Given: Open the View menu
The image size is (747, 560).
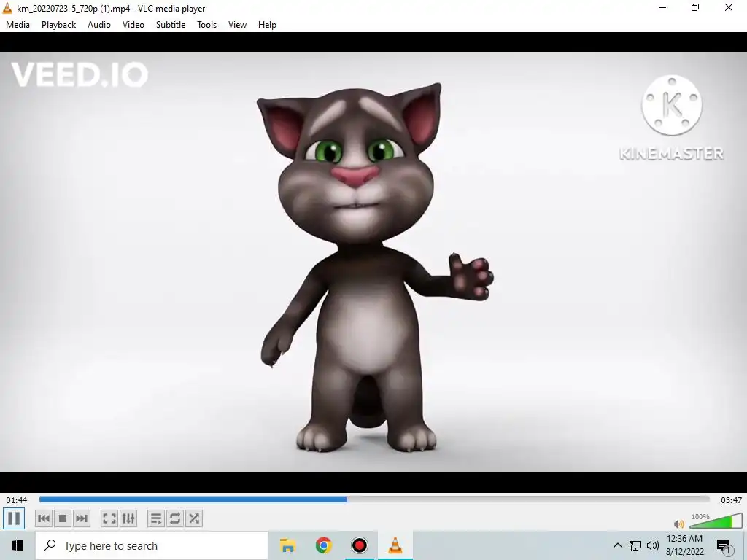Looking at the screenshot, I should point(237,25).
